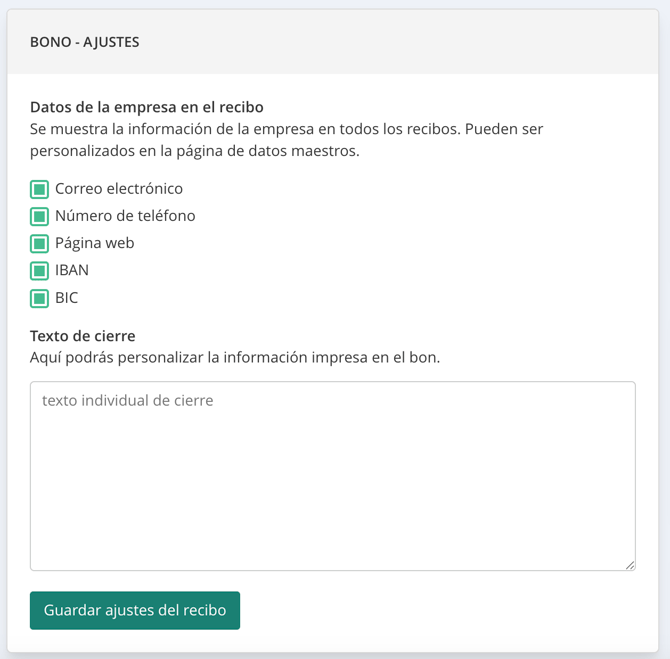Screen dimensions: 670x659
Task: Click the 'Correo electrónico' label text
Action: (119, 189)
